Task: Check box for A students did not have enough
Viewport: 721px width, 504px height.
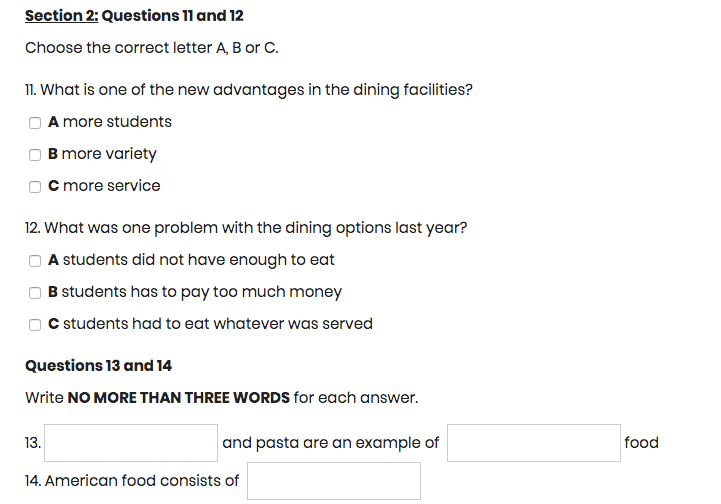Action: (x=35, y=261)
